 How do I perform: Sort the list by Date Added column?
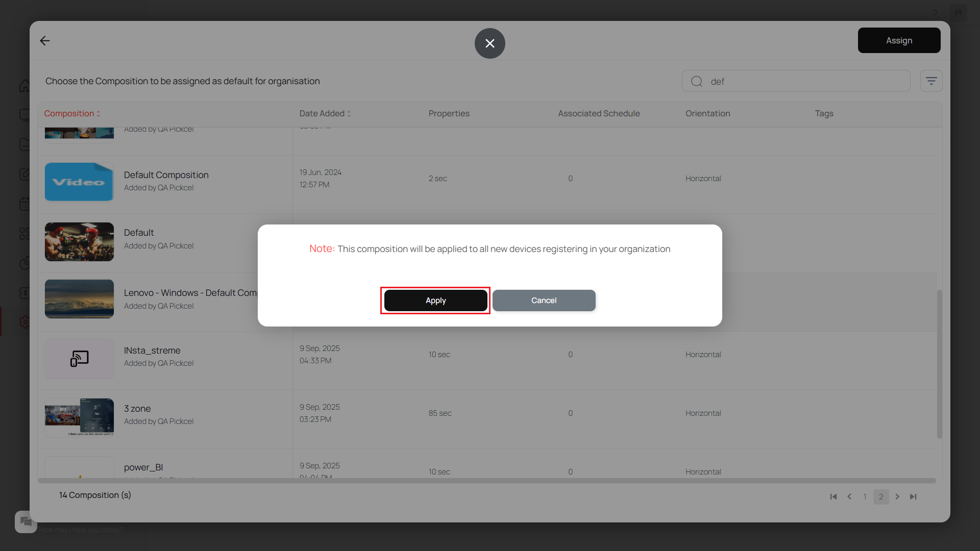coord(325,113)
